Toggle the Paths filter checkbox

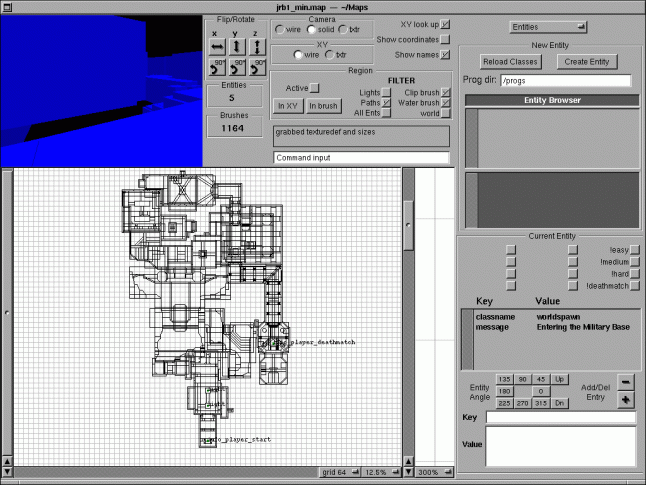click(x=386, y=103)
